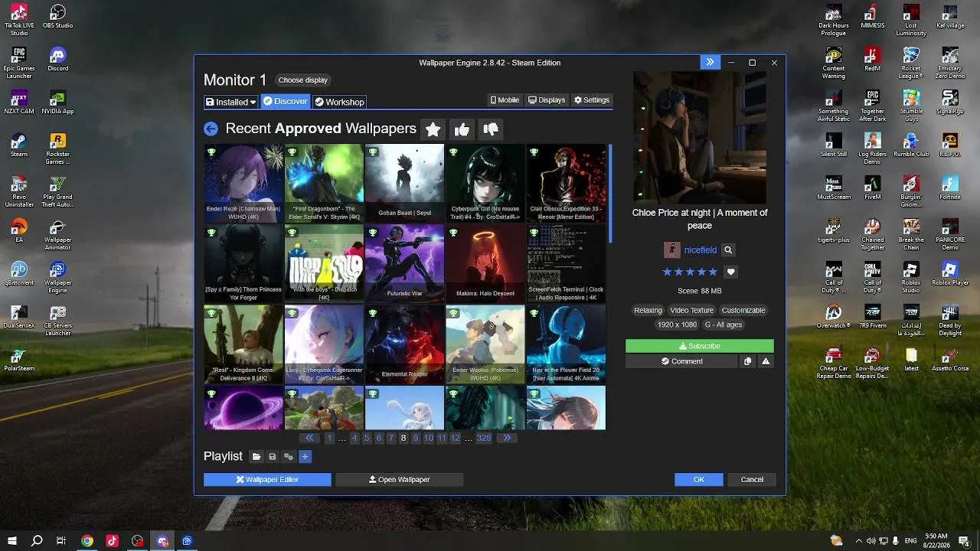Select the Gohan Beast | Seyul wallpaper
Image resolution: width=980 pixels, height=551 pixels.
(405, 184)
